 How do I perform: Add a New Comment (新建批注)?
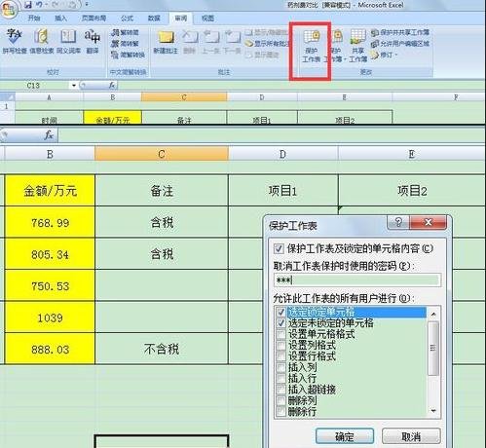click(x=166, y=42)
